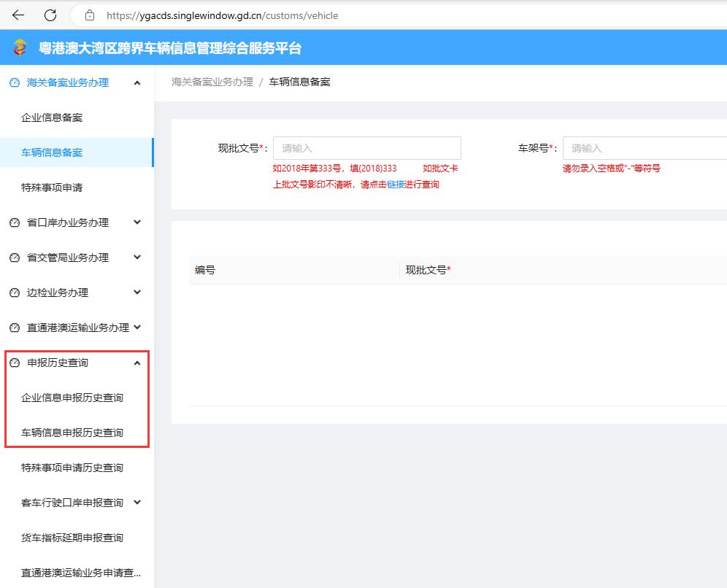The height and width of the screenshot is (588, 727).
Task: Expand the 直通港澳运输业务办理 chevron
Action: click(x=137, y=328)
